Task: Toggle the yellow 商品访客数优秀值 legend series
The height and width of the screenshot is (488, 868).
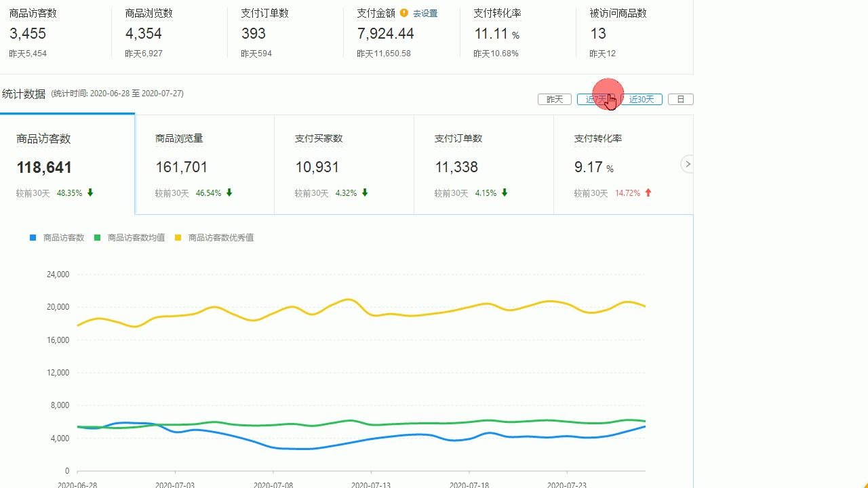Action: coord(214,238)
